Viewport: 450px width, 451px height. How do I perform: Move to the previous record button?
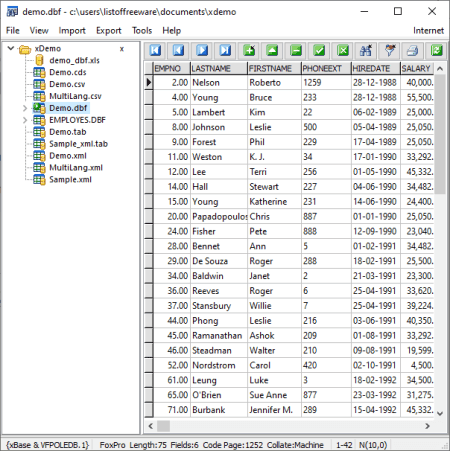(179, 51)
